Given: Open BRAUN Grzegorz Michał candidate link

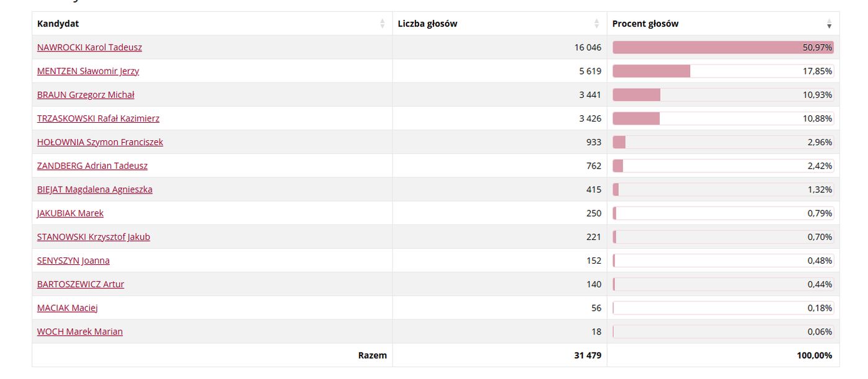Looking at the screenshot, I should 86,94.
